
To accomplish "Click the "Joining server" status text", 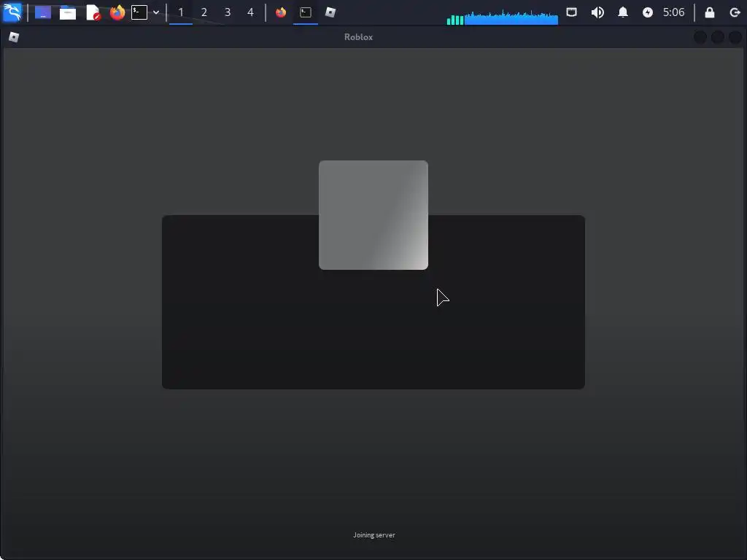I will tap(374, 534).
